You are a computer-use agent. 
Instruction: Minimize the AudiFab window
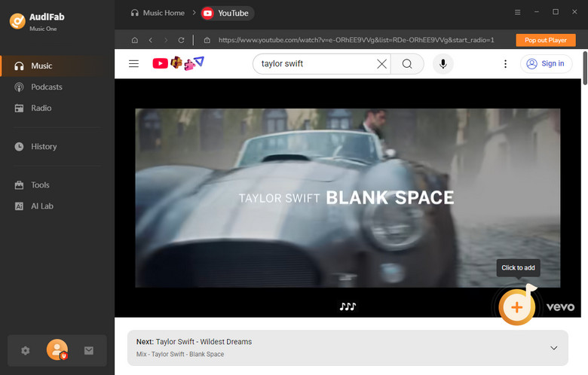537,12
